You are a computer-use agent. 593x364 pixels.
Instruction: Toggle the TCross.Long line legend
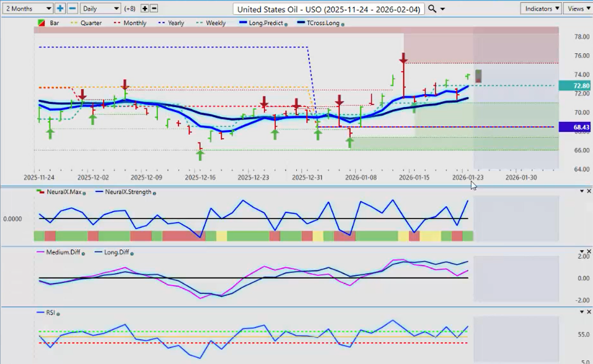pos(320,24)
